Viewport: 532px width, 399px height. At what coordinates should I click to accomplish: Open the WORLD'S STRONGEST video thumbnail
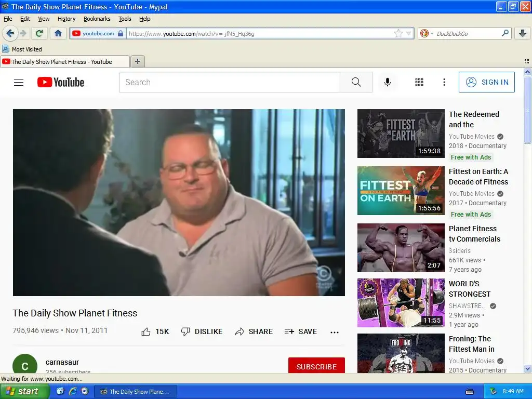tap(401, 303)
